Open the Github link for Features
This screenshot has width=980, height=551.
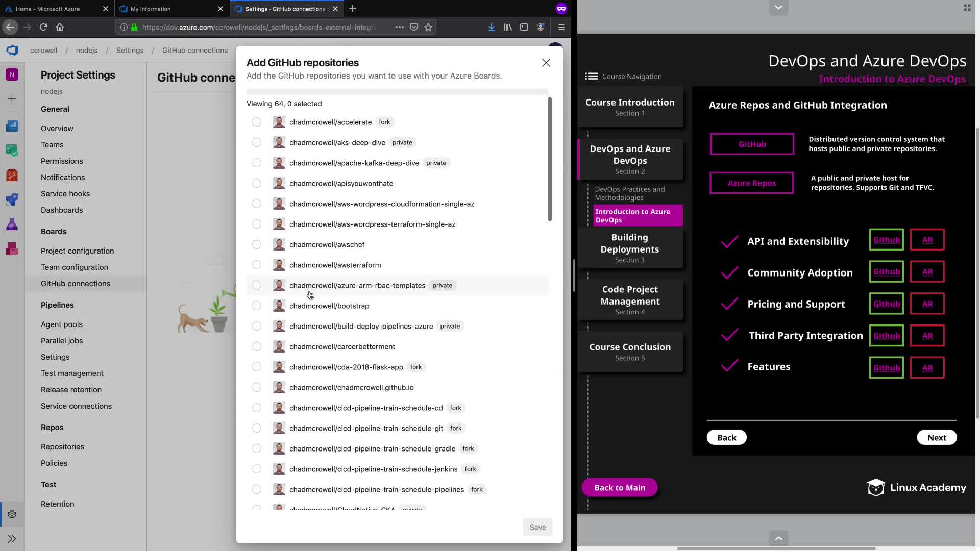click(886, 368)
